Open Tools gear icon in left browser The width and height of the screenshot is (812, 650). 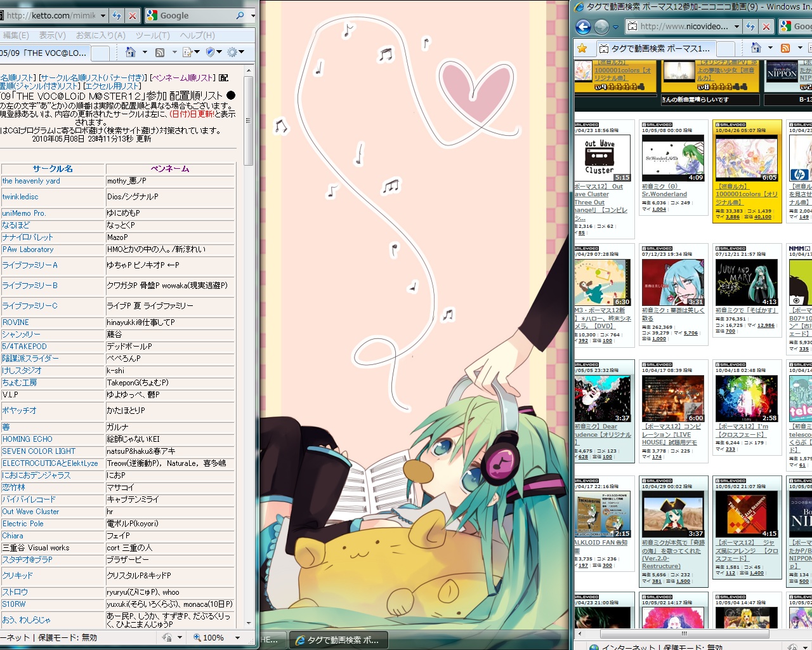(x=232, y=52)
